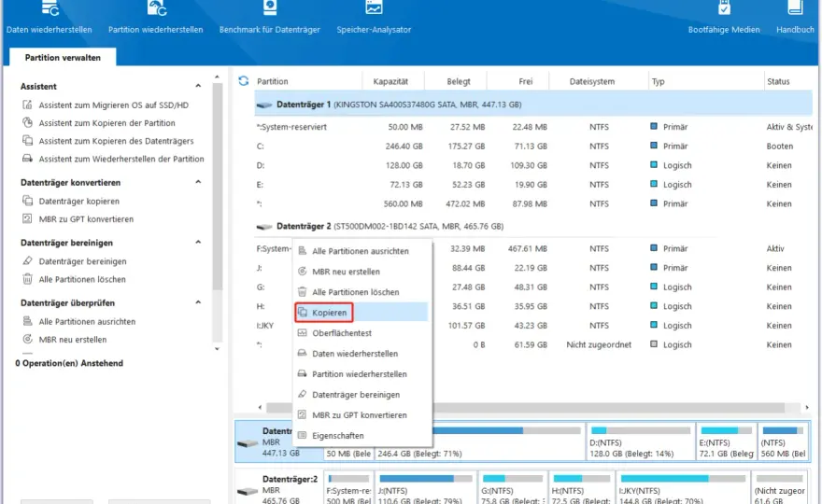Collapse Datenträger bereinigen section
The width and height of the screenshot is (822, 504).
tap(198, 242)
